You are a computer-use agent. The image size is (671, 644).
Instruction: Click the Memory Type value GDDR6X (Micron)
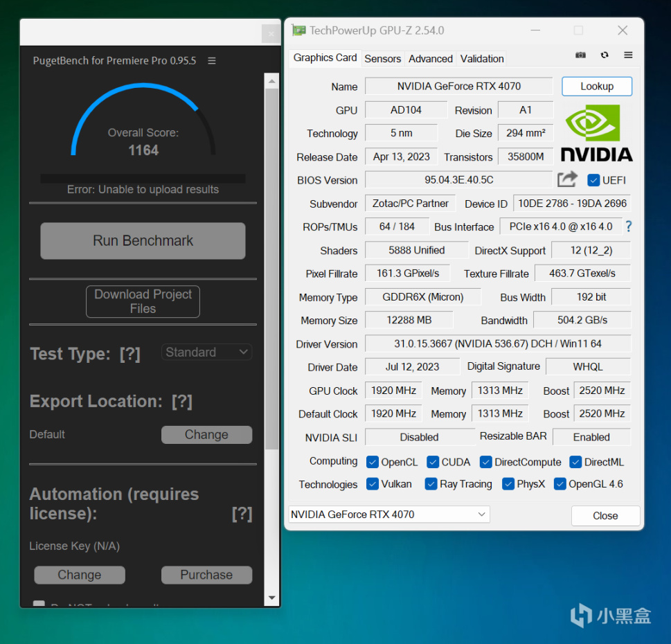[x=423, y=297]
